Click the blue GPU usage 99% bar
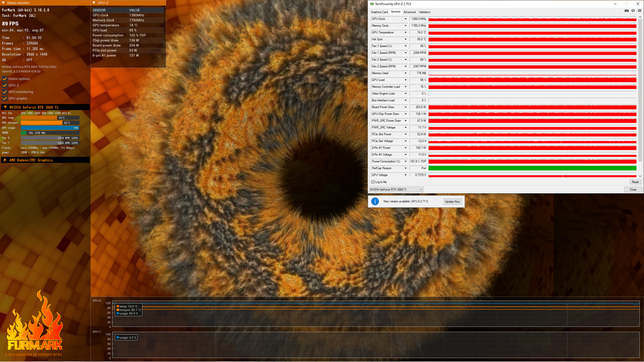Screen dimensions: 644x362 coord(50,128)
